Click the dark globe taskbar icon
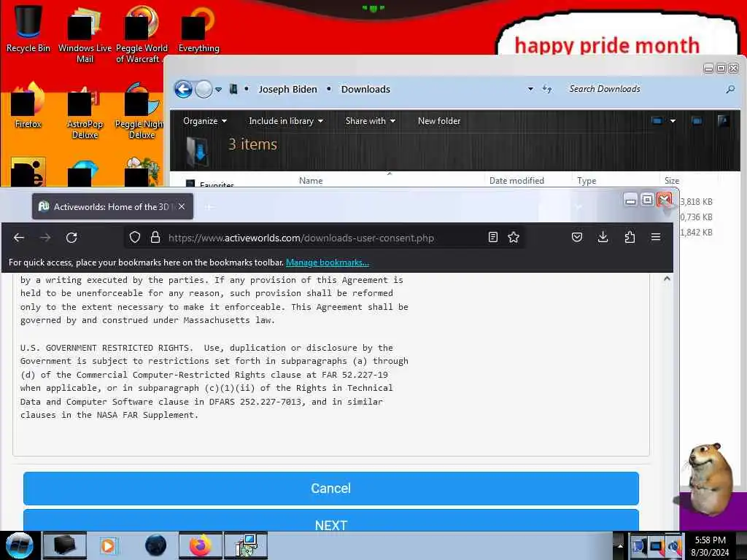 [155, 545]
